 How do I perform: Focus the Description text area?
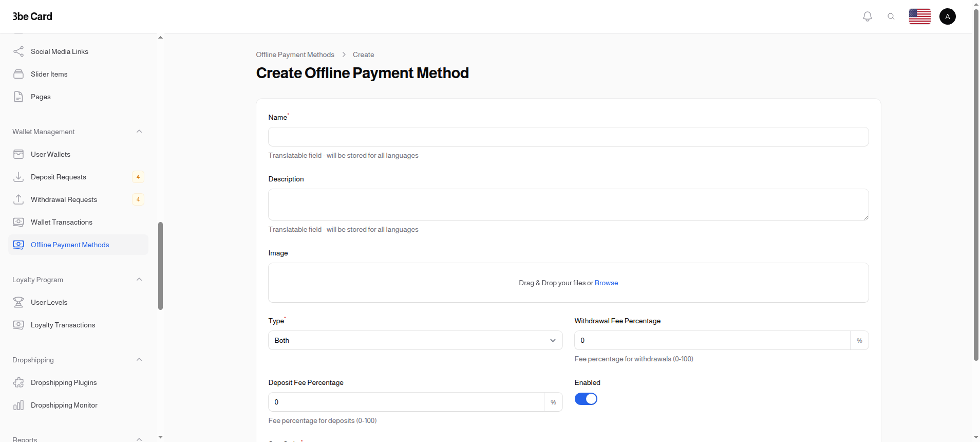569,205
